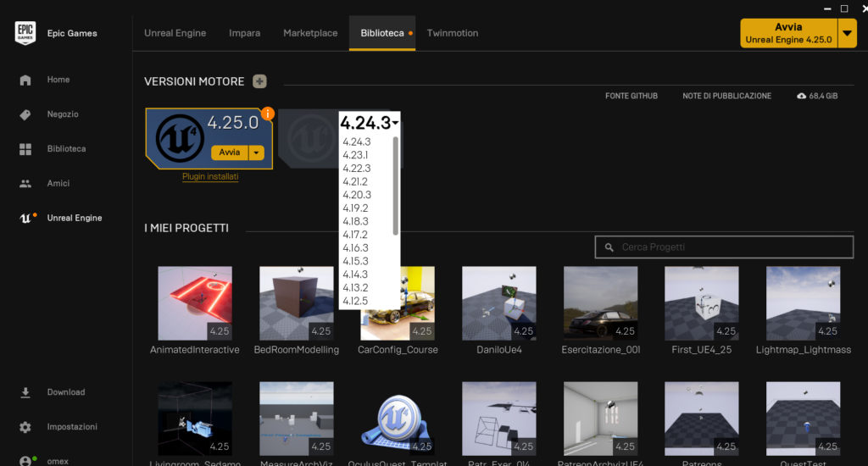Open Negozio store in sidebar
Image resolution: width=868 pixels, height=466 pixels.
click(x=63, y=114)
